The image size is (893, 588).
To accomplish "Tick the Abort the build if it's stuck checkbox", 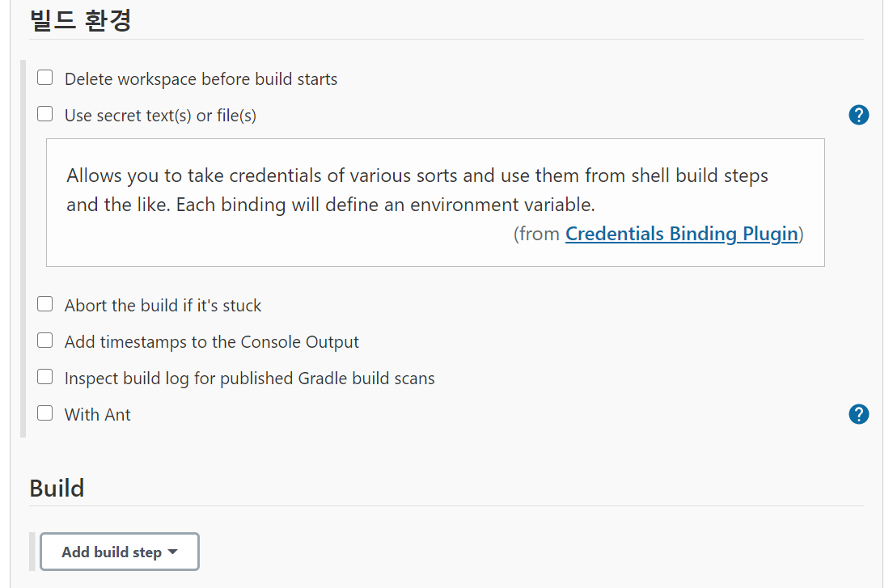I will tap(45, 304).
